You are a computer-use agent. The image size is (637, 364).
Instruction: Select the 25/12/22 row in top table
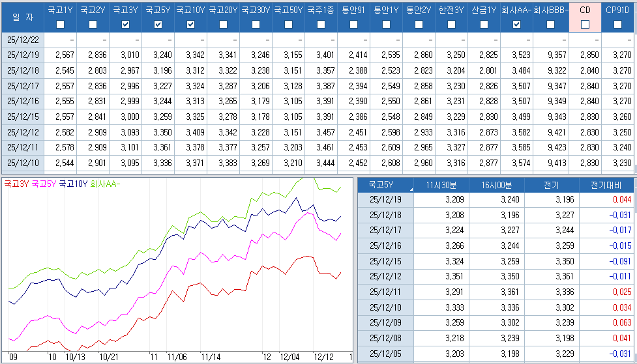click(23, 40)
